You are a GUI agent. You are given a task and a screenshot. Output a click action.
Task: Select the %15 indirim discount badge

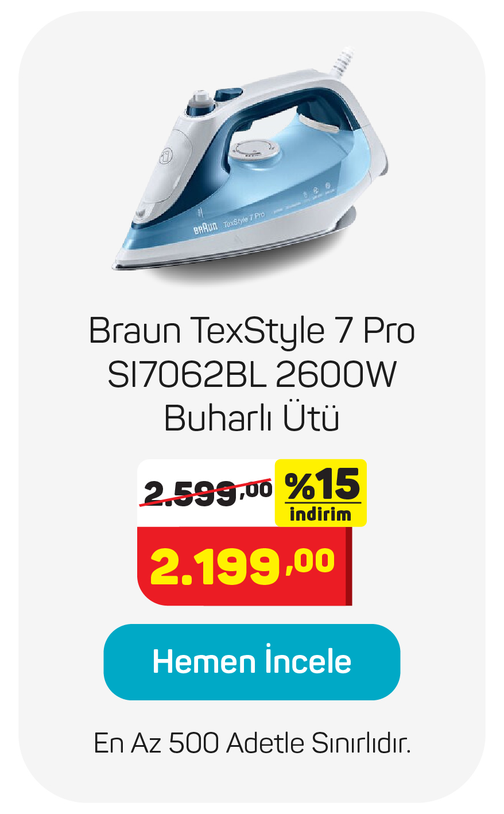coord(321,493)
